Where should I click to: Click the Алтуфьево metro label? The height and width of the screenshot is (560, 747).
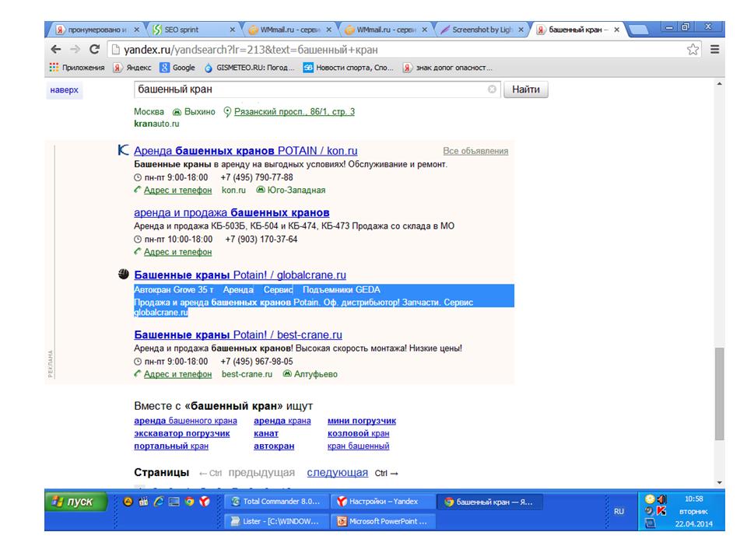(315, 374)
